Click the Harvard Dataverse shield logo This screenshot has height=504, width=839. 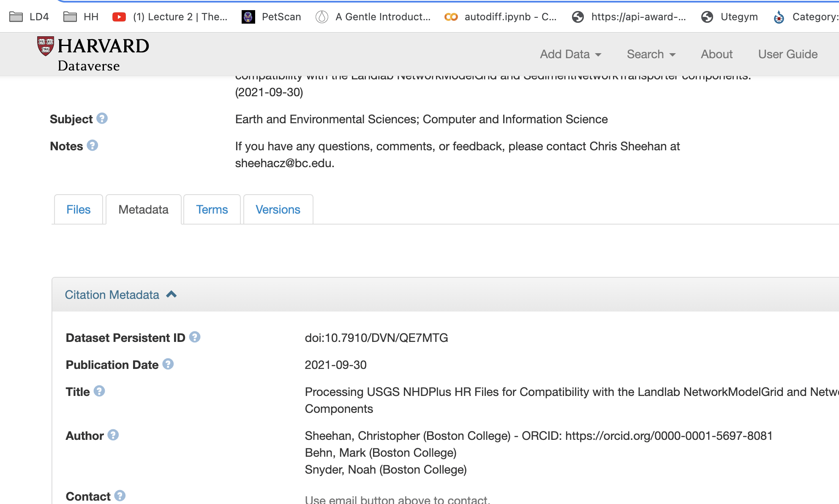tap(46, 46)
